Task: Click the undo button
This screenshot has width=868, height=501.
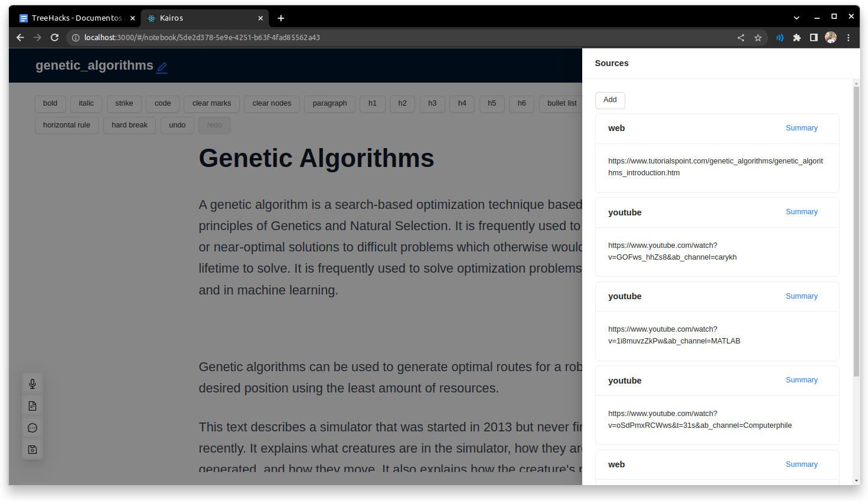Action: [177, 125]
